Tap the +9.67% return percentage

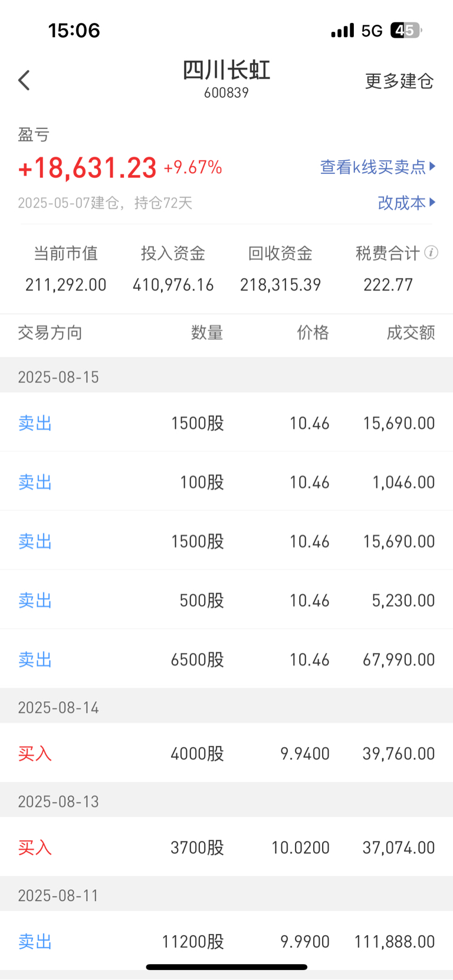(x=193, y=167)
